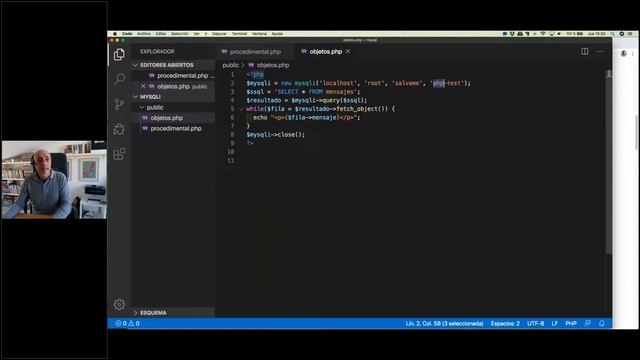The image size is (640, 360).
Task: Place cursor on line 4 $resultado query
Action: (x=307, y=100)
